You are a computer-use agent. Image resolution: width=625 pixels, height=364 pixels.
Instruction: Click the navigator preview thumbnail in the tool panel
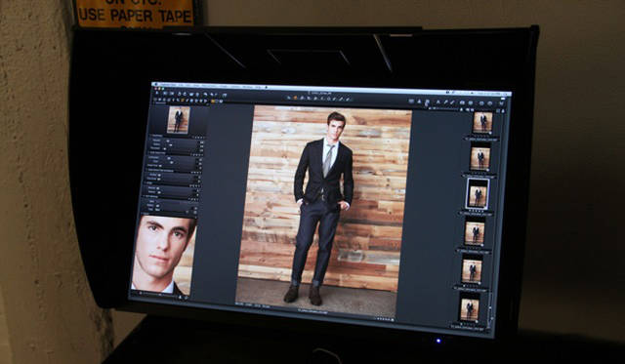[178, 119]
